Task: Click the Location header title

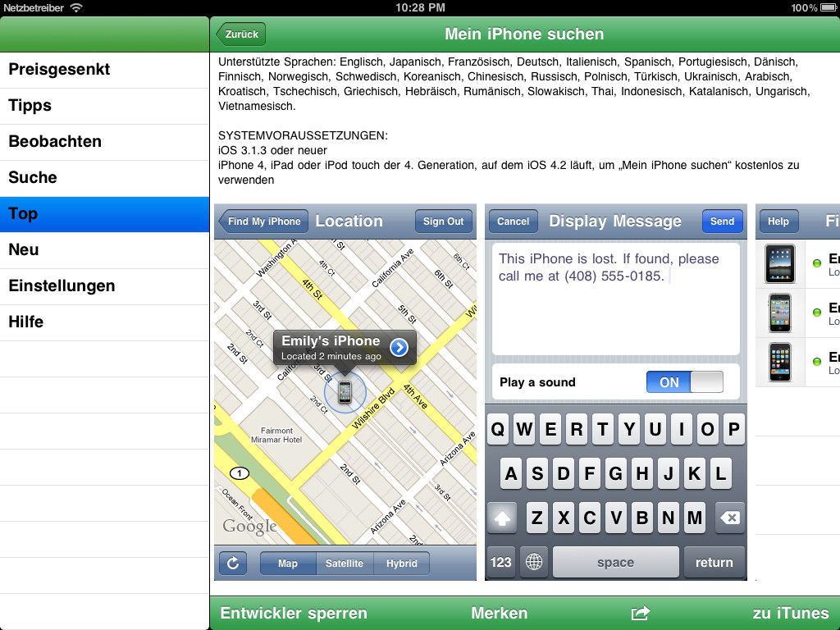Action: 349,221
